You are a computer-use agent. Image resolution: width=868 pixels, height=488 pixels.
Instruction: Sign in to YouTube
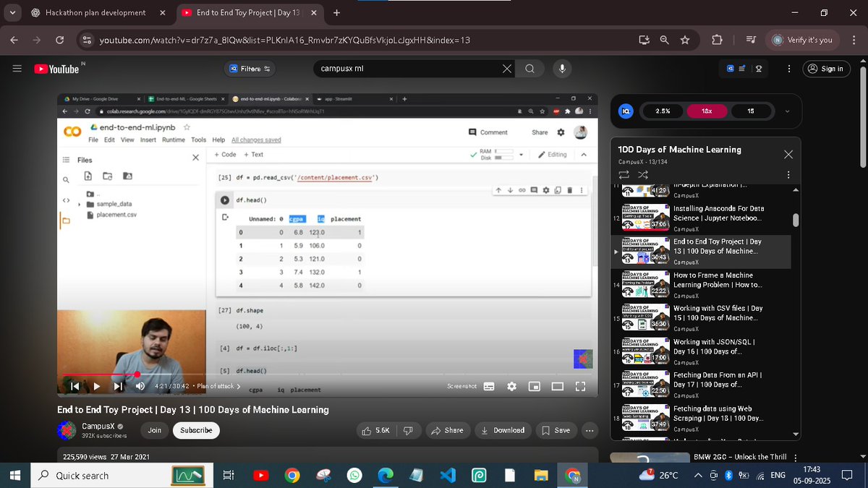(825, 69)
